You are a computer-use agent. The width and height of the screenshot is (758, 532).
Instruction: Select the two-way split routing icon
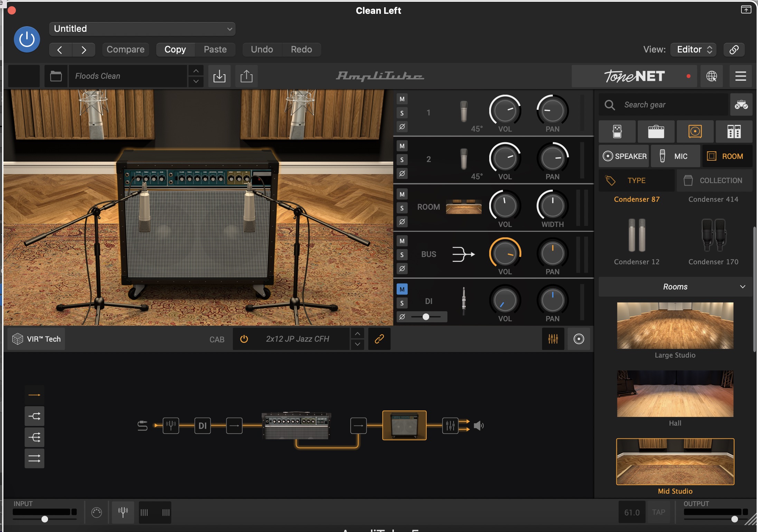[x=34, y=416]
